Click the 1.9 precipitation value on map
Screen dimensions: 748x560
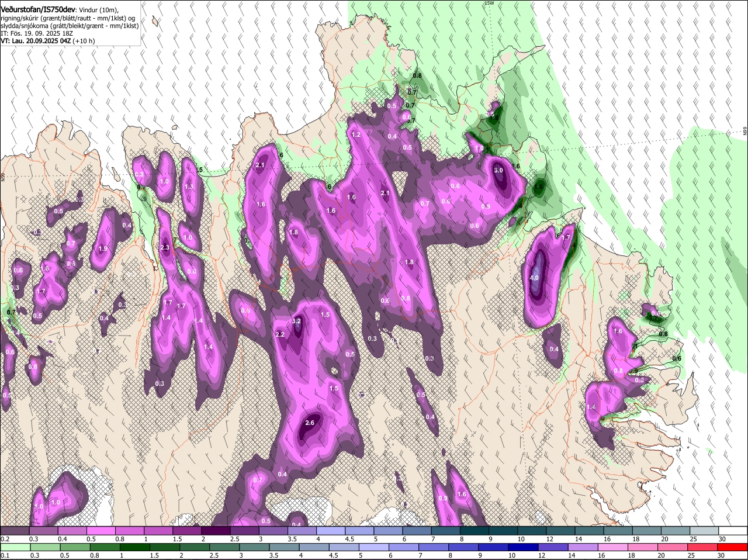(x=103, y=249)
